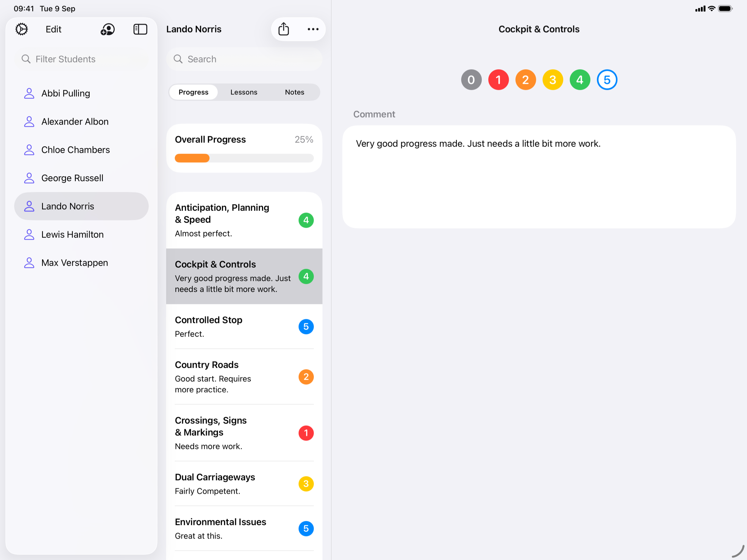Click the blue 5 badge on Controlled Stop
Screen dimensions: 747x560
click(306, 326)
